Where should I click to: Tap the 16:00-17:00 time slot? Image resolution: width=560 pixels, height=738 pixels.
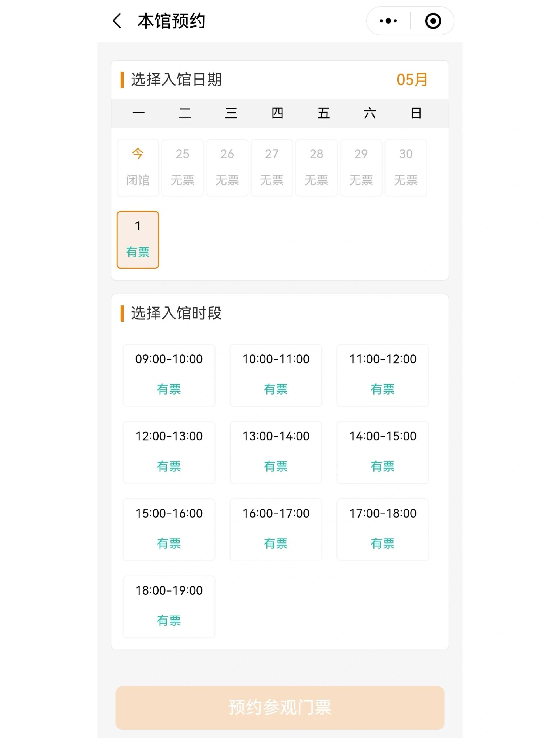[x=276, y=529]
